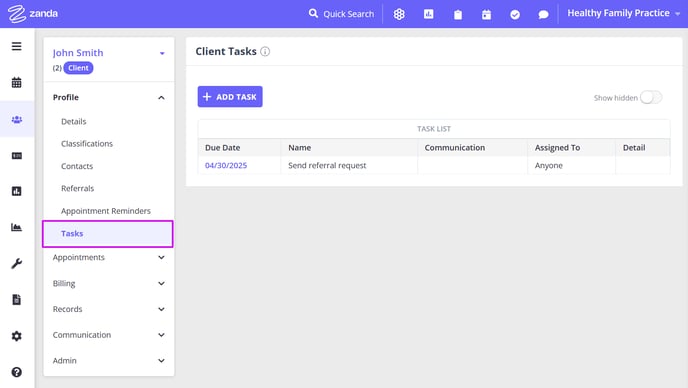Expand the Billing section

pyautogui.click(x=161, y=284)
